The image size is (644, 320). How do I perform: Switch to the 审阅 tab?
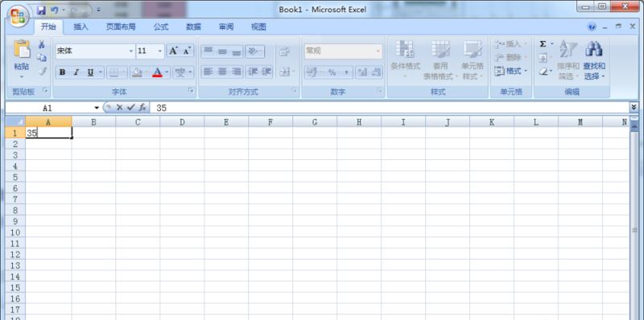click(x=226, y=27)
